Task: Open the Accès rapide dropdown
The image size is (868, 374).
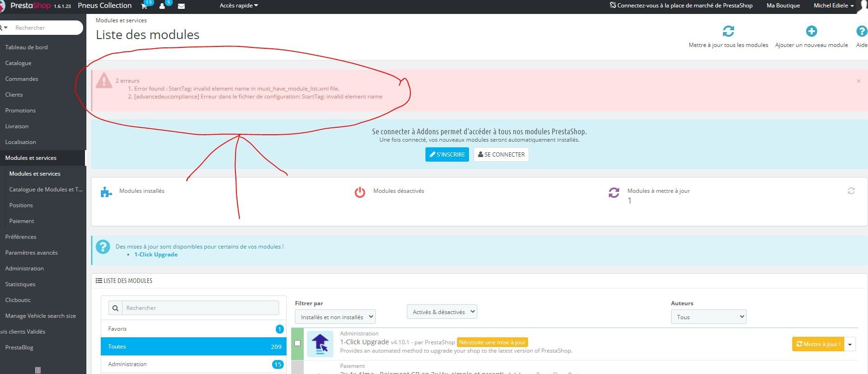Action: pos(239,6)
